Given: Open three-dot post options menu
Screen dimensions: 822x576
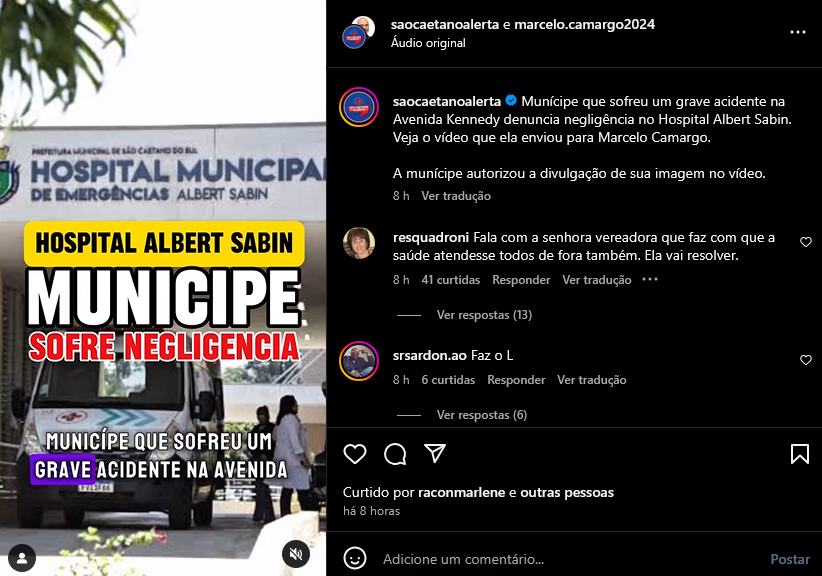Looking at the screenshot, I should pos(797,32).
